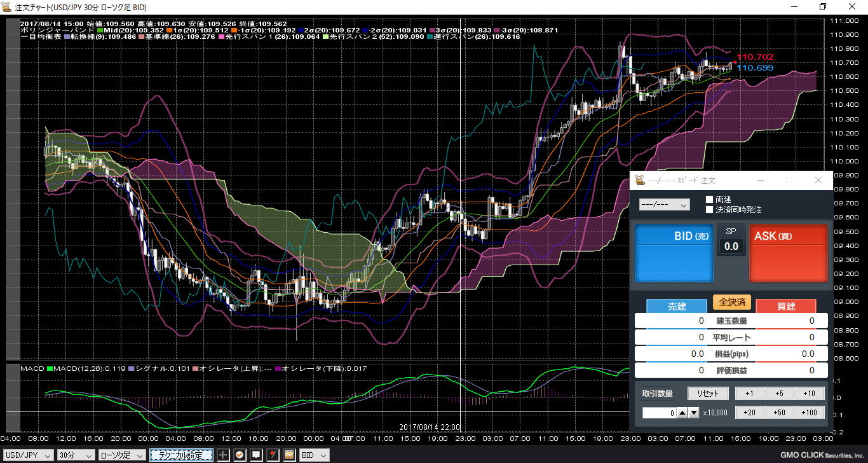Click the 基準線(26):109.276 legend entry
The image size is (868, 463).
point(177,37)
